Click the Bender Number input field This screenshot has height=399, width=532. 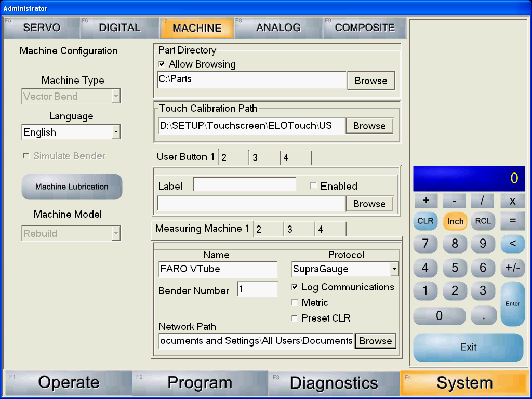(257, 290)
